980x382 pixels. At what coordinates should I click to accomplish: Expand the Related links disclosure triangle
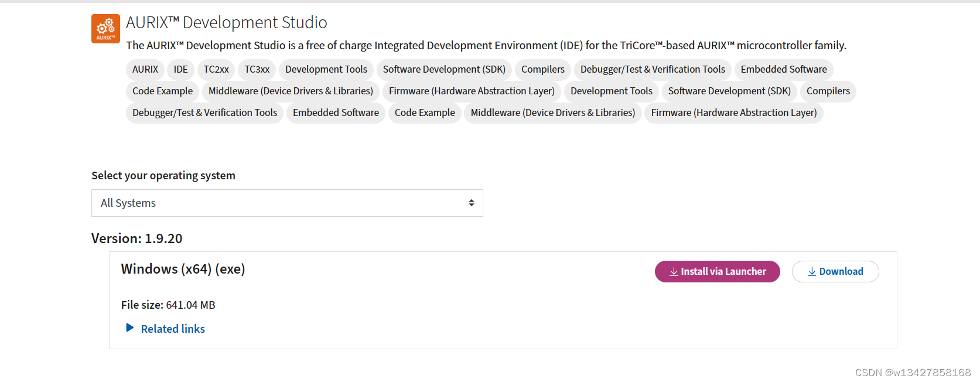point(130,328)
